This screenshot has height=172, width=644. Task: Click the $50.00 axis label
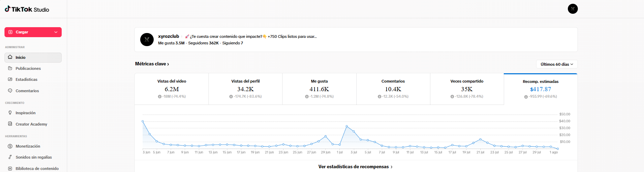point(565,114)
